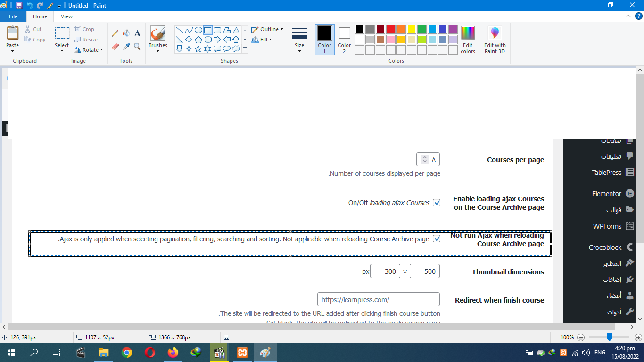Screen dimensions: 644x362
Task: Toggle the Not run Ajax checkbox
Action: (437, 239)
